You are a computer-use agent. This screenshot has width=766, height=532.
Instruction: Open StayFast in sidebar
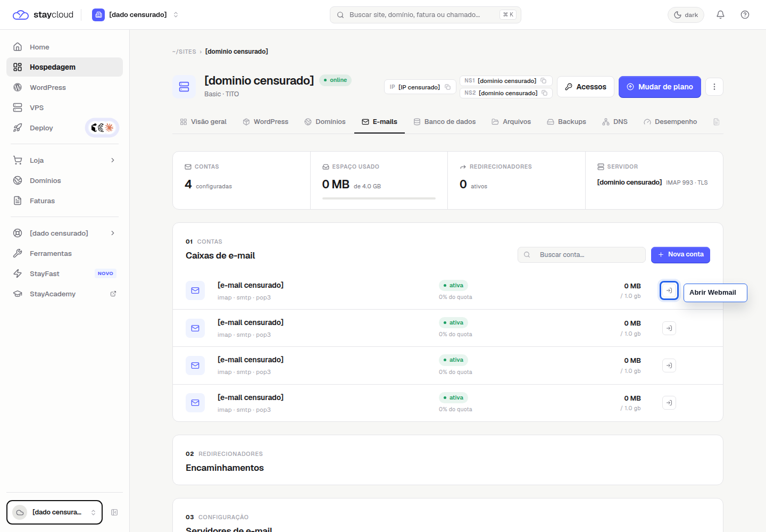[64, 273]
